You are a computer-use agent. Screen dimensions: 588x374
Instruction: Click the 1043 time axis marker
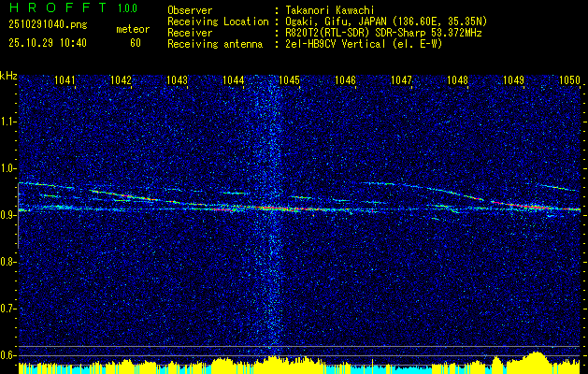[177, 79]
